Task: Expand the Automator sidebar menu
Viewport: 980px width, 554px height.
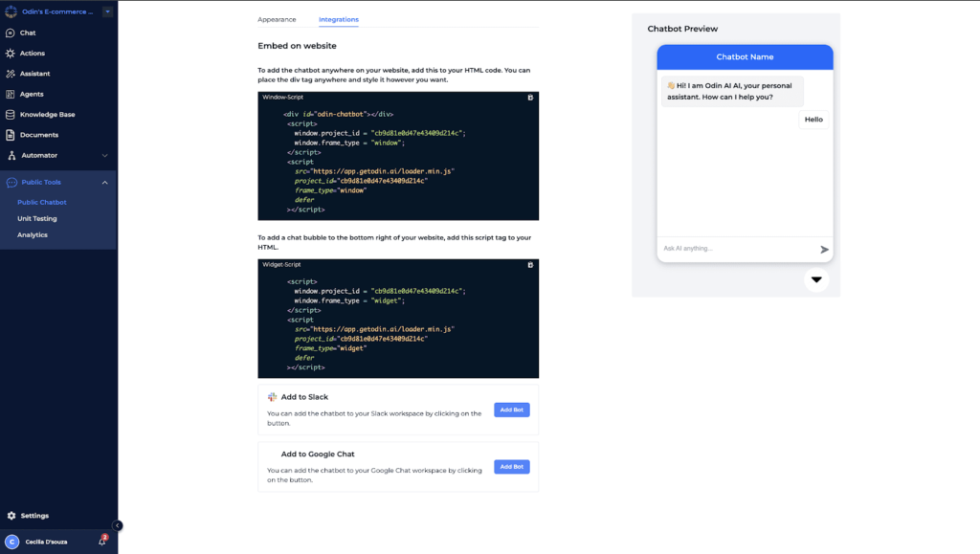Action: pyautogui.click(x=105, y=155)
